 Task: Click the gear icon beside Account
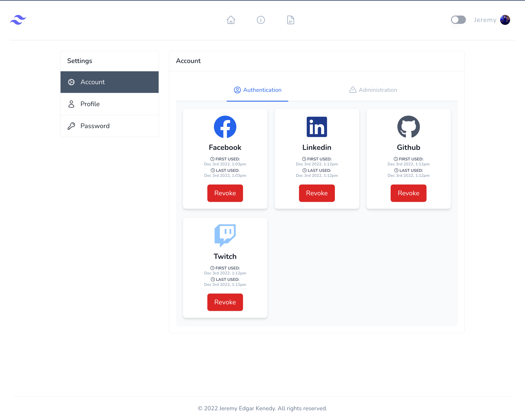tap(71, 82)
